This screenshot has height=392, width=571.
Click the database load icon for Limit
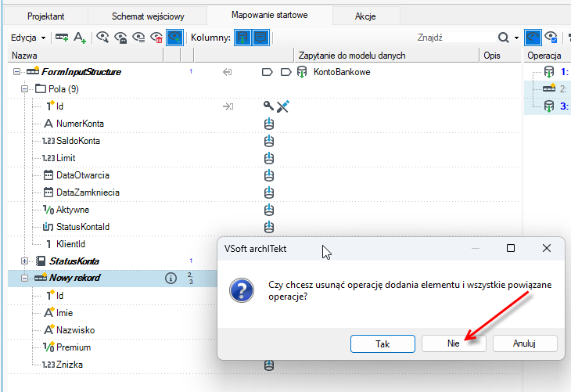269,158
